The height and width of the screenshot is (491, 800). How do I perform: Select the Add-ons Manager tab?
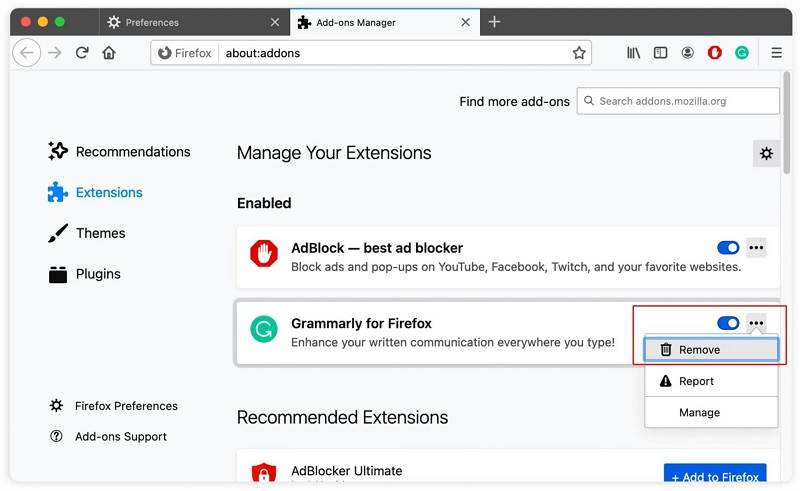coord(385,22)
